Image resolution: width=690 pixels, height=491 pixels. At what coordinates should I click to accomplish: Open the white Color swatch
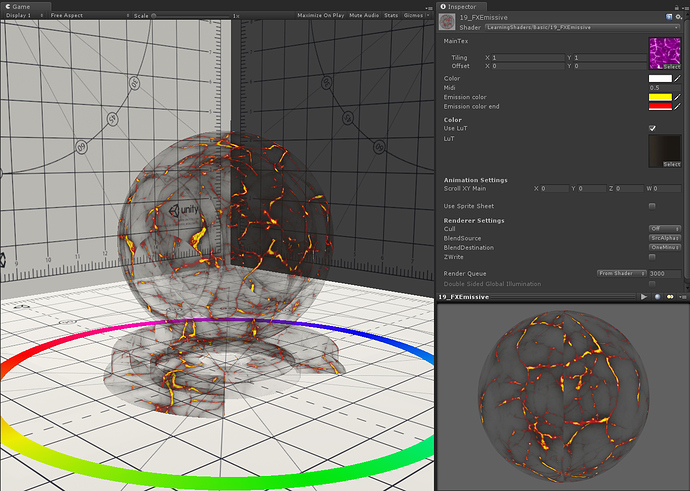point(660,78)
